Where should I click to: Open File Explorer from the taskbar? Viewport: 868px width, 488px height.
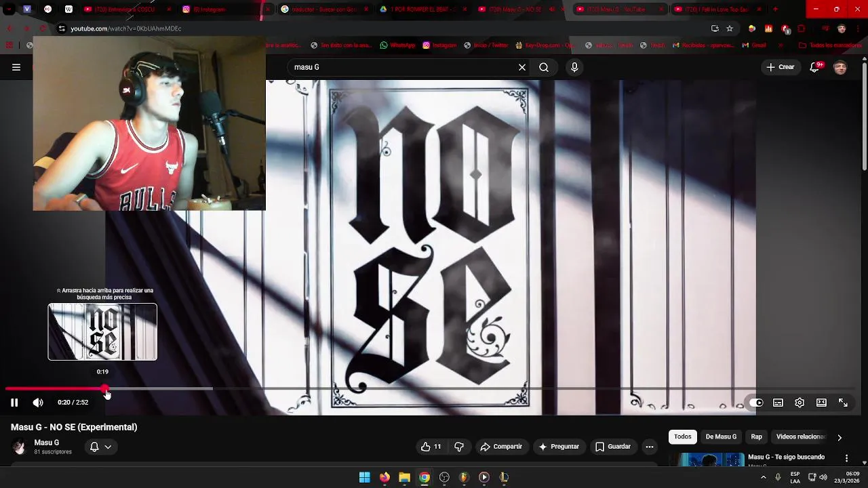coord(404,477)
